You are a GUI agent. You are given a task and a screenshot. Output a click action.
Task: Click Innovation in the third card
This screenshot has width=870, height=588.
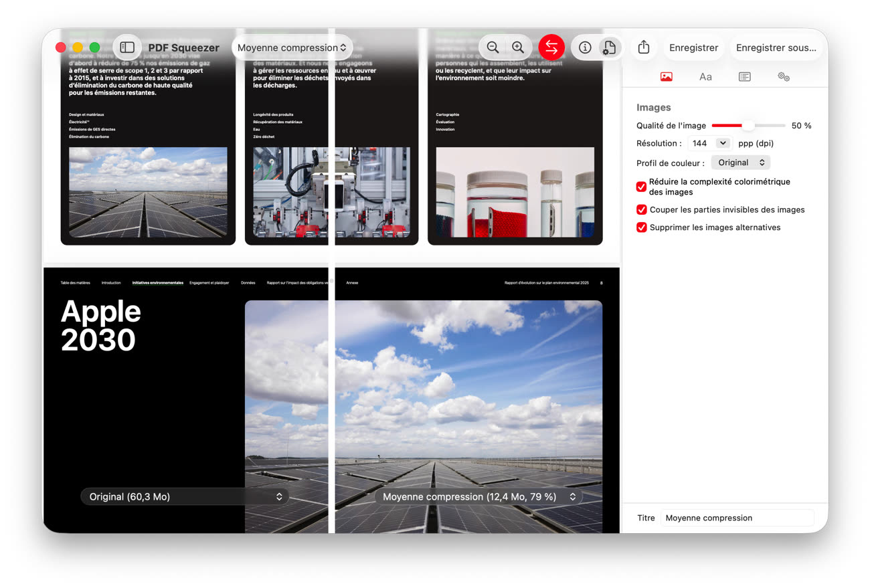445,129
